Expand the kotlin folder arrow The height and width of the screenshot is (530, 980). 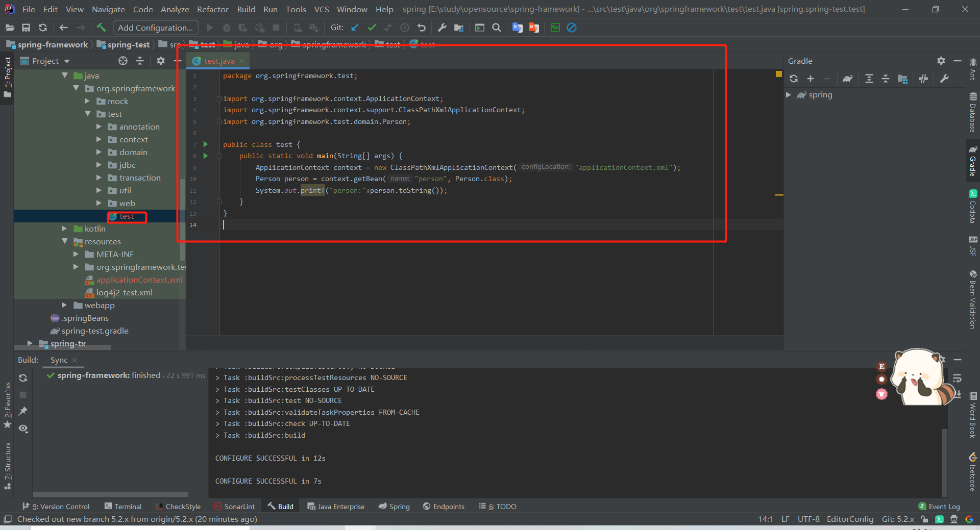(x=64, y=229)
